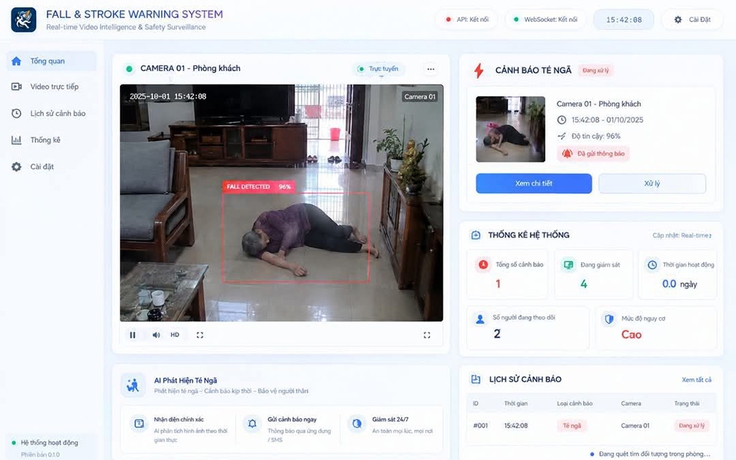Open the fall alert snapshot thumbnail

coord(510,129)
